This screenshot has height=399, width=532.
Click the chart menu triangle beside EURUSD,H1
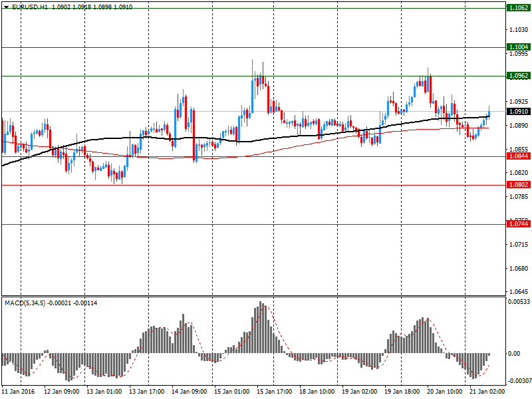coord(7,7)
